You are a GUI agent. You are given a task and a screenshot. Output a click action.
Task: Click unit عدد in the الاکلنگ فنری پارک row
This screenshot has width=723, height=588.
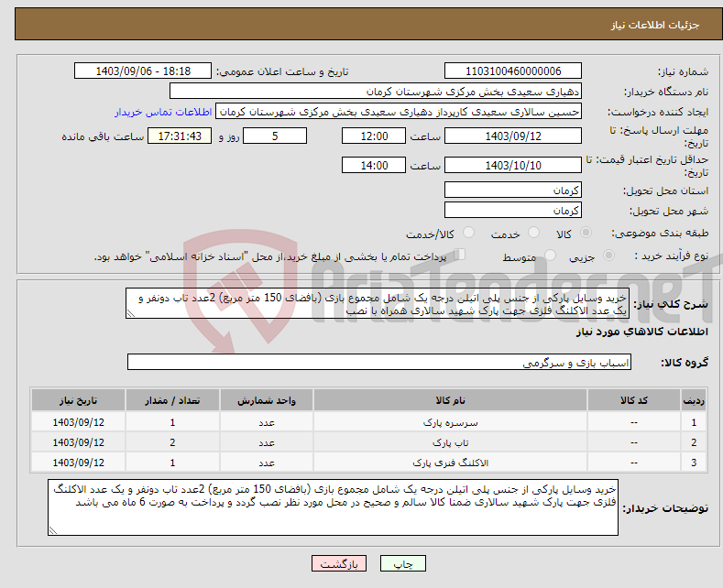click(267, 463)
